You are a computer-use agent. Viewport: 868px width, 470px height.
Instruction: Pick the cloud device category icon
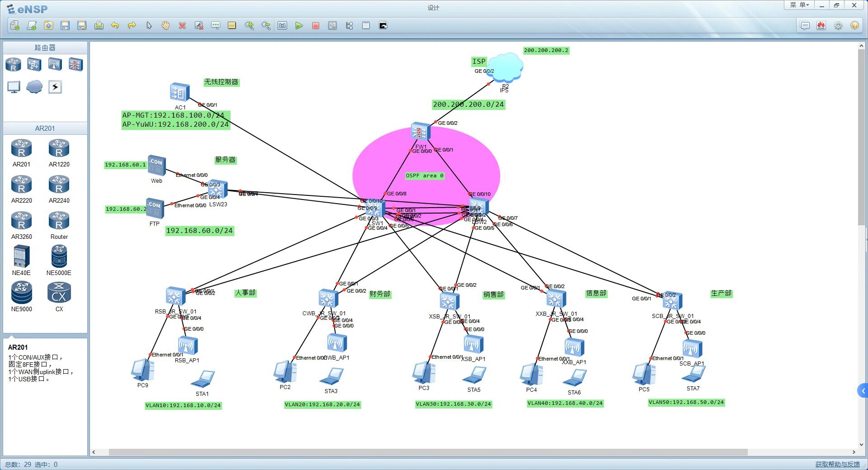34,87
